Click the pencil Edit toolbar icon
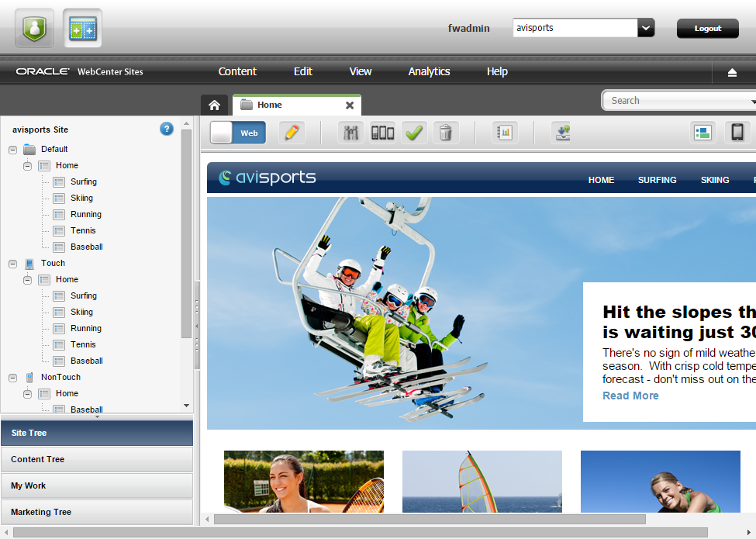756x539 pixels. [292, 133]
